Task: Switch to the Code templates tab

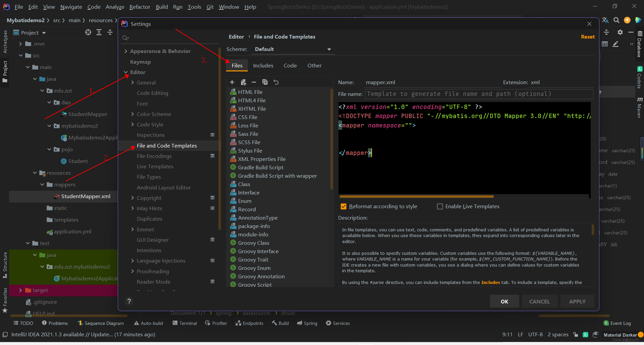Action: [x=290, y=66]
